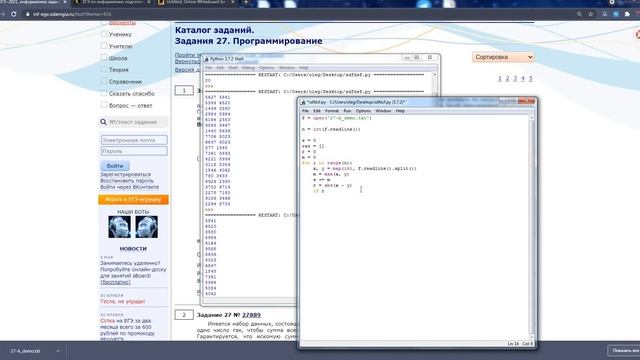Image resolution: width=640 pixels, height=360 pixels.
Task: Expand the Сортировка dropdown
Action: coord(503,57)
